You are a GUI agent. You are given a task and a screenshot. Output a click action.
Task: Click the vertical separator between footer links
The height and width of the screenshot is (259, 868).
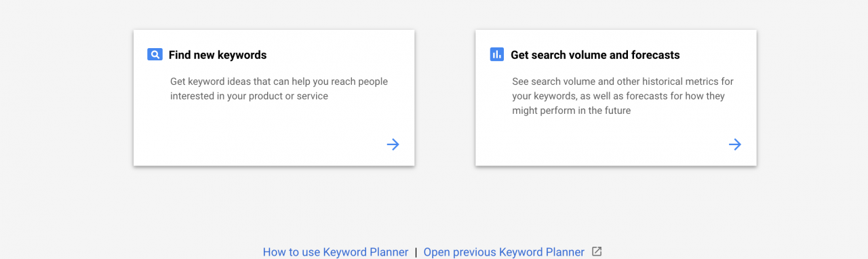point(416,252)
